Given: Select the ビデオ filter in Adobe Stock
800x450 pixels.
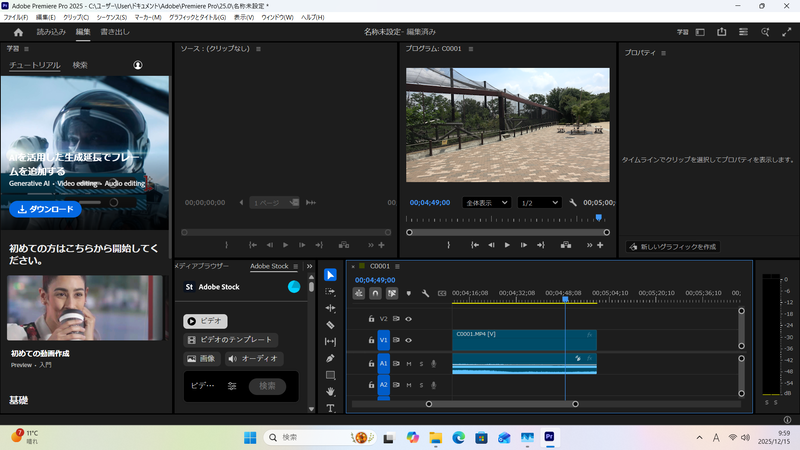Looking at the screenshot, I should click(x=205, y=321).
